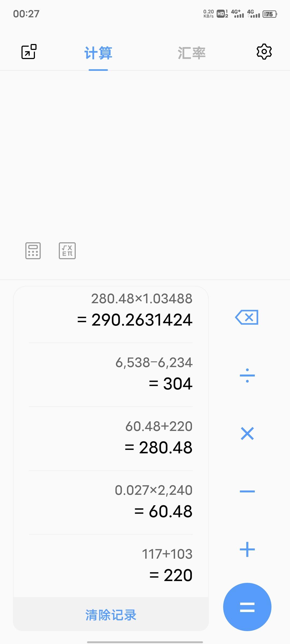
Task: Tap the multiplication operator
Action: (x=247, y=433)
